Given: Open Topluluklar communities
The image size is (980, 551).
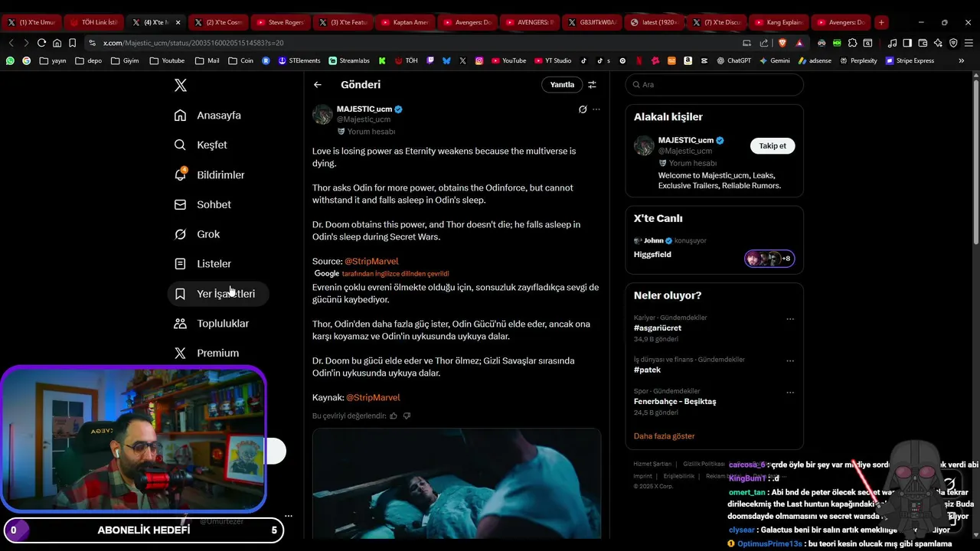Looking at the screenshot, I should (x=211, y=324).
